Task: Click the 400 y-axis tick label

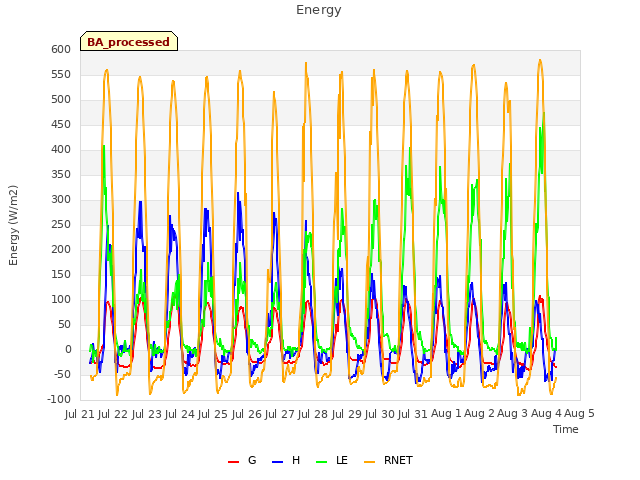Action: pyautogui.click(x=61, y=149)
